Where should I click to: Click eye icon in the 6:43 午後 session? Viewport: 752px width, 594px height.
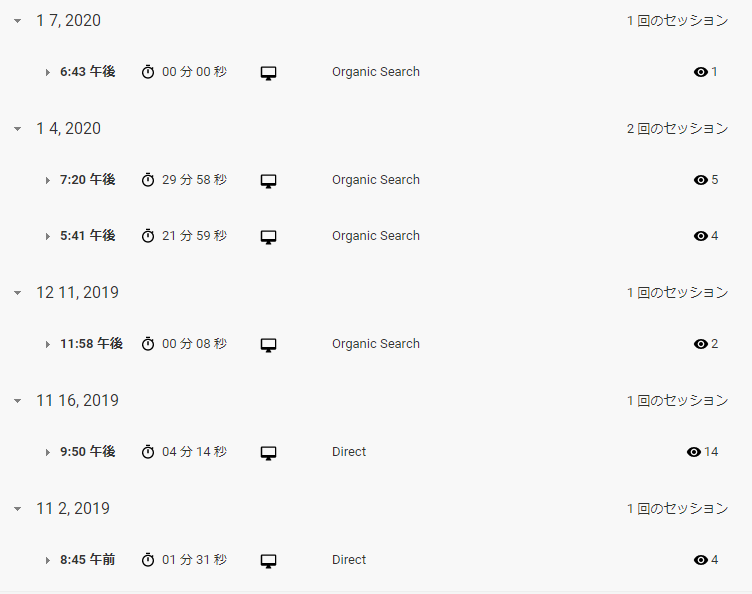(x=701, y=72)
